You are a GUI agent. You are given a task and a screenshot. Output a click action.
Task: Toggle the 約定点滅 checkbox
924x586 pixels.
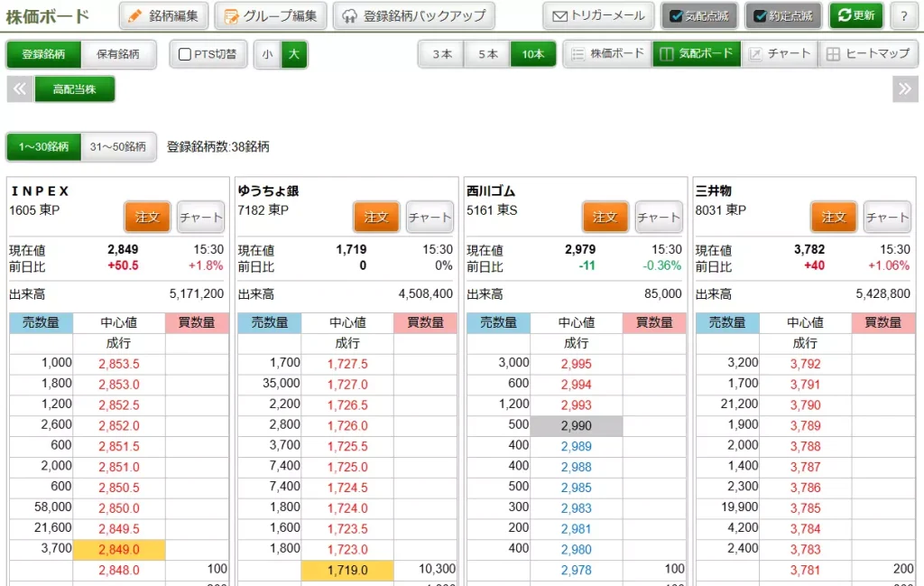(x=760, y=16)
